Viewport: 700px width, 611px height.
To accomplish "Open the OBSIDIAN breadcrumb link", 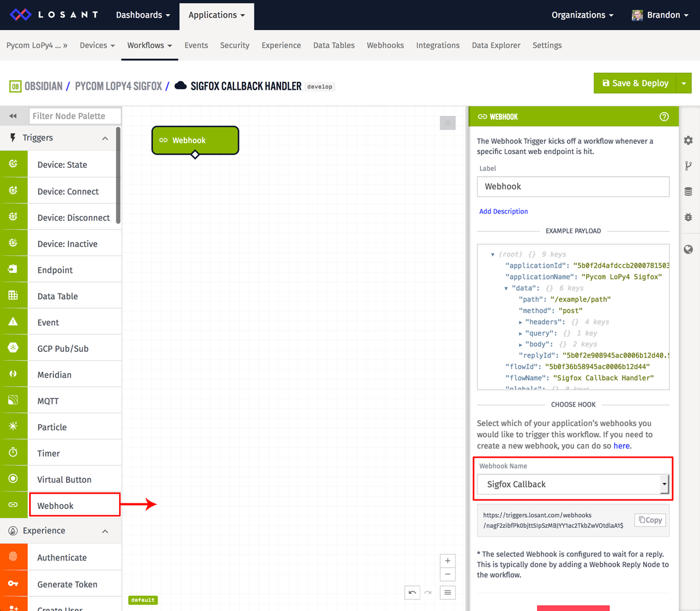I will tap(43, 86).
